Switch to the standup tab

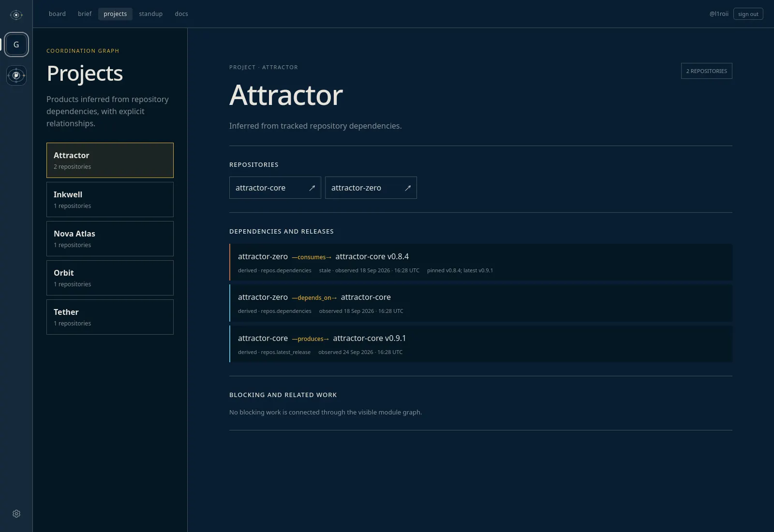pos(150,14)
